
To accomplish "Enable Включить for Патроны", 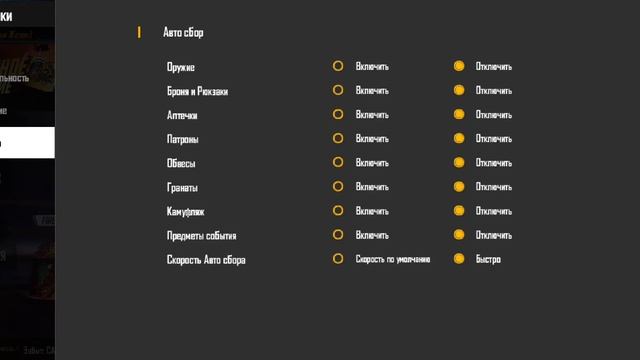I will point(338,138).
